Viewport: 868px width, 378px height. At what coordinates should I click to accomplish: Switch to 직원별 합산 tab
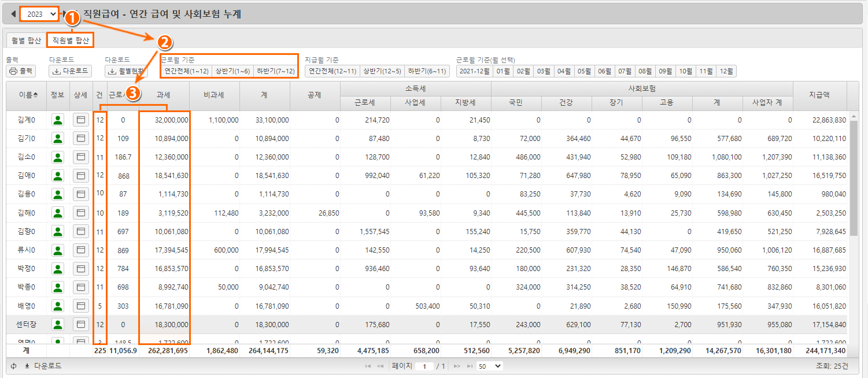click(71, 40)
